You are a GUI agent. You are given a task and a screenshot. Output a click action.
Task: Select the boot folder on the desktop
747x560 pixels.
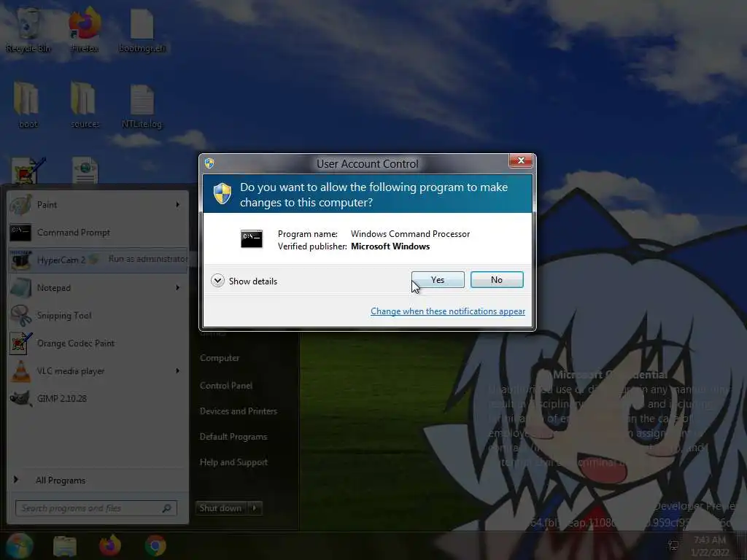(x=28, y=105)
